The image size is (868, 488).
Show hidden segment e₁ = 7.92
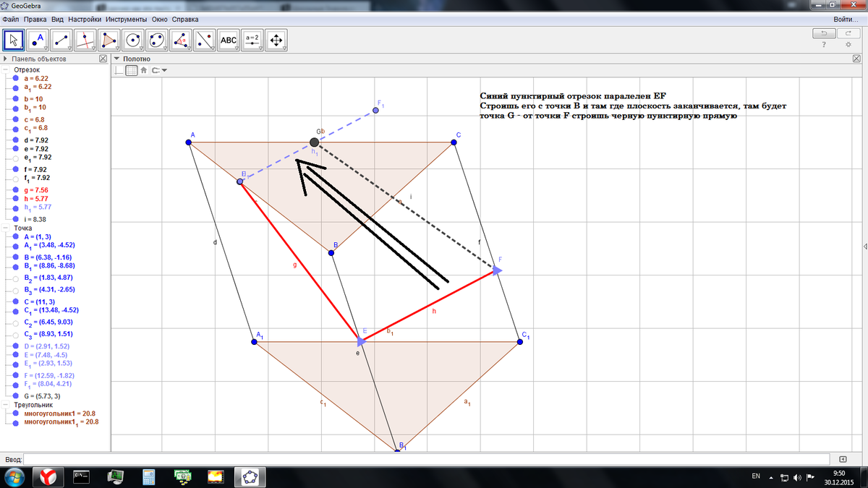pos(16,157)
